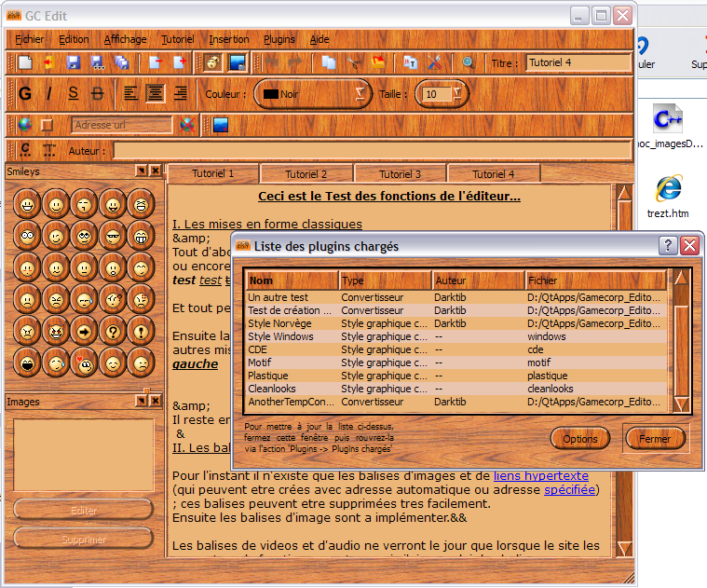Click Options in the plugins dialog
This screenshot has width=707, height=588.
coord(579,438)
